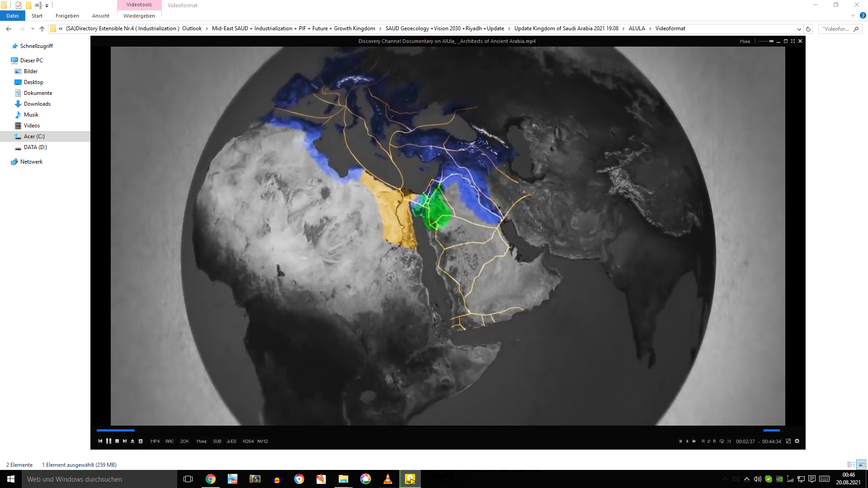Click the normal-speed play icon
Image resolution: width=868 pixels, height=488 pixels.
(x=688, y=441)
